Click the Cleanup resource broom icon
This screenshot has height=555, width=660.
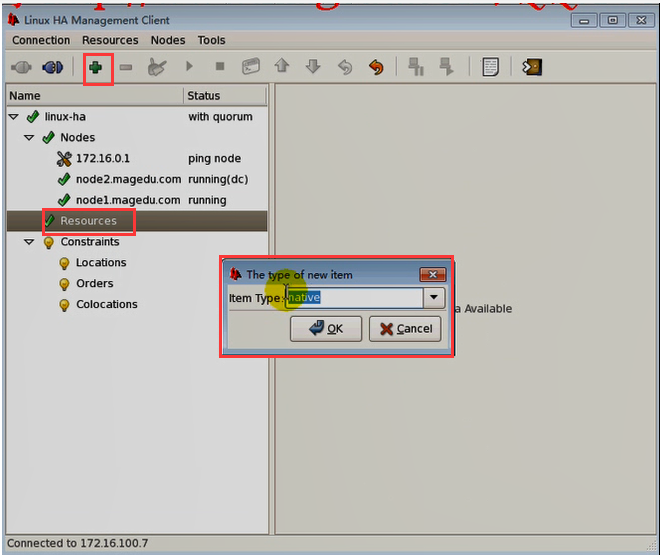point(157,67)
